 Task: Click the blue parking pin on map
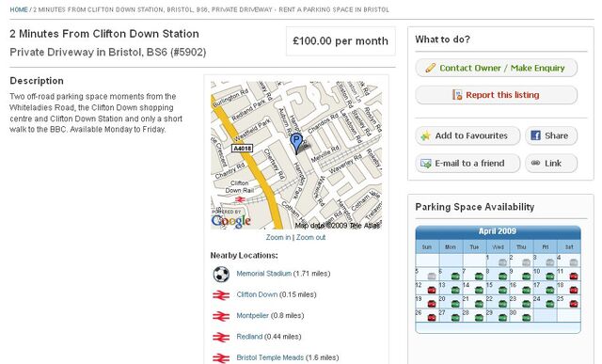tap(296, 144)
